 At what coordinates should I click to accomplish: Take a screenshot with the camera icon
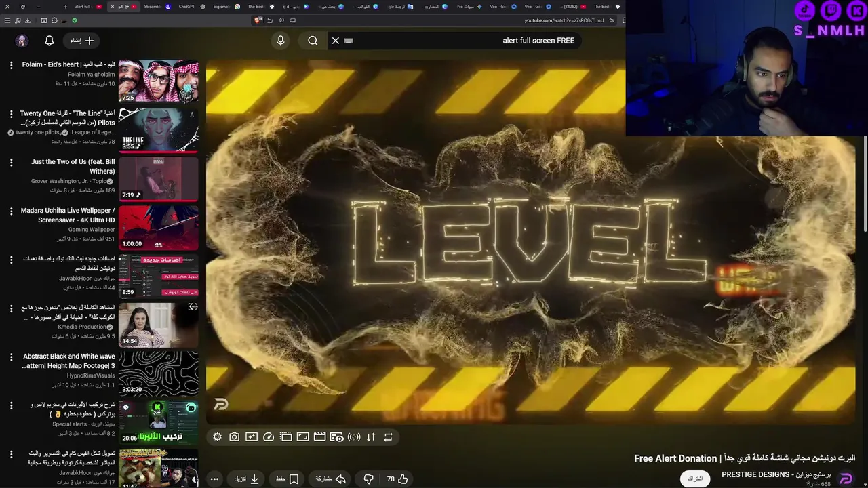point(234,437)
